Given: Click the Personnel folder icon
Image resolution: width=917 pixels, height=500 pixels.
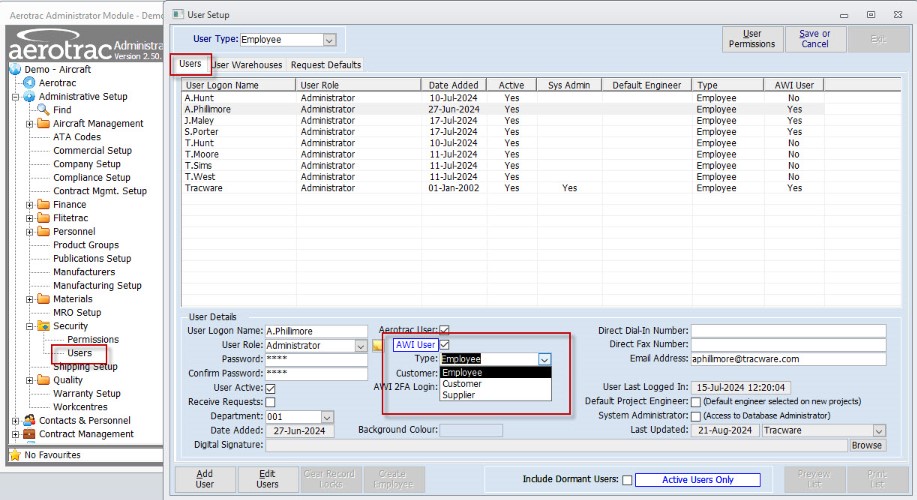Looking at the screenshot, I should 43,231.
